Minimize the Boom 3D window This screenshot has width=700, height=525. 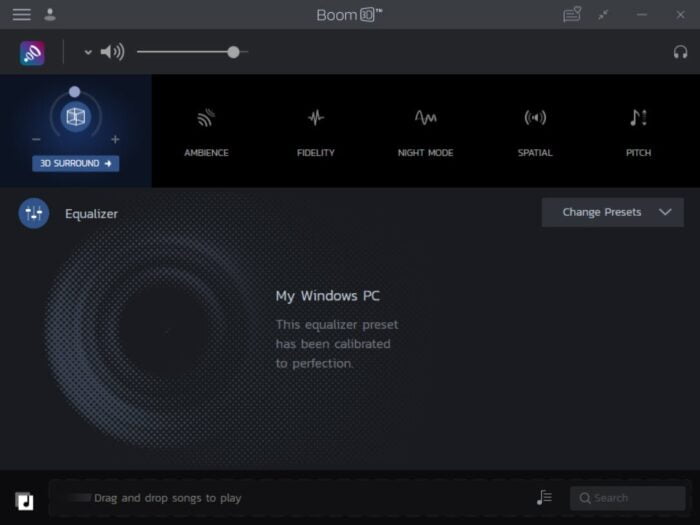[x=642, y=15]
